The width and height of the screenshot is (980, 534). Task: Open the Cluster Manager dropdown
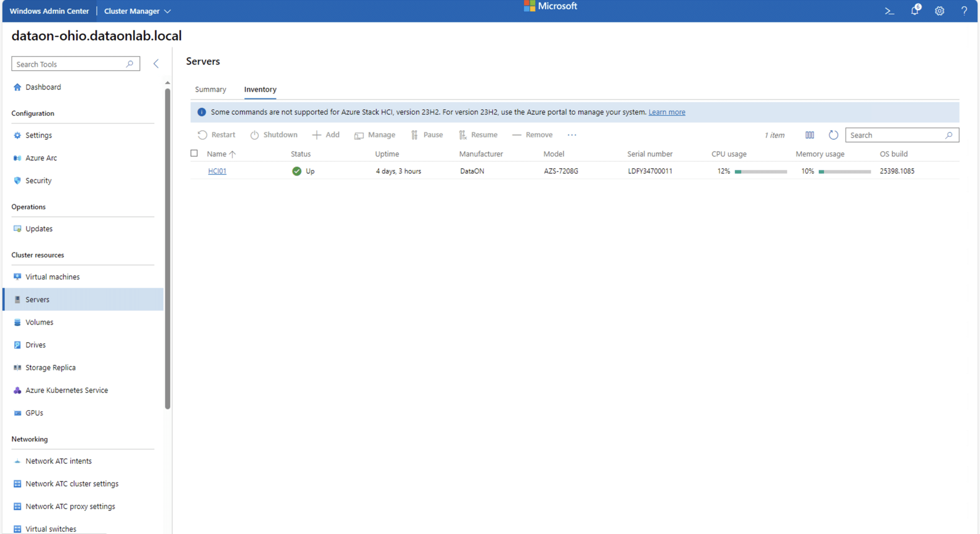[137, 11]
